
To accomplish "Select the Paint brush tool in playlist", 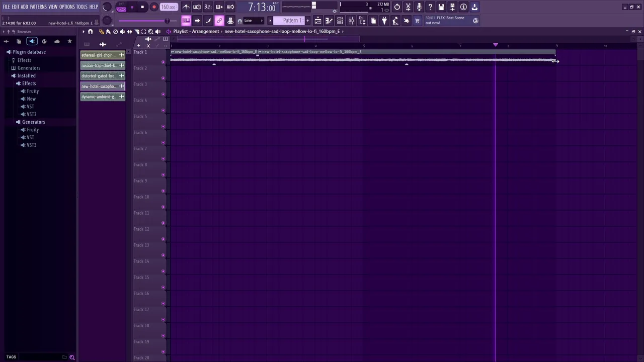I will pos(108,32).
